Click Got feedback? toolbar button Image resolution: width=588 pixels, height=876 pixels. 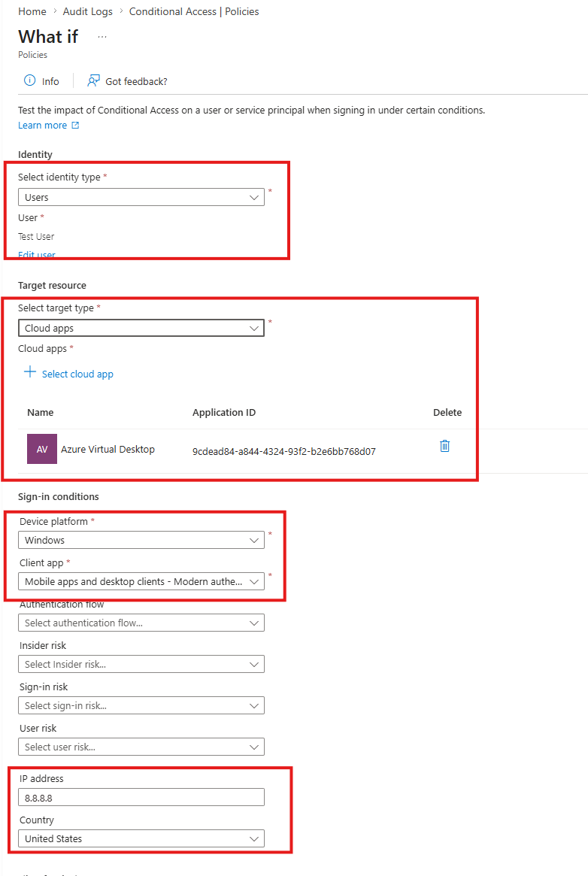(127, 81)
